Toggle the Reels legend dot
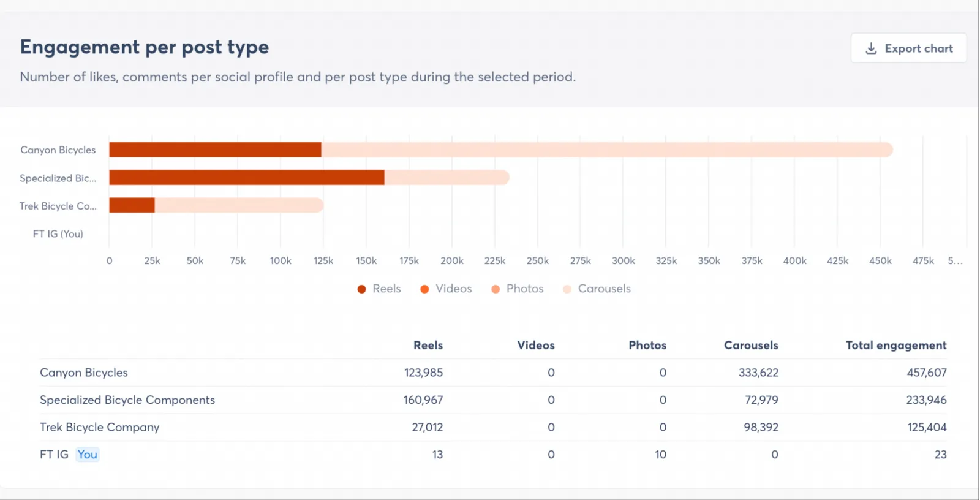This screenshot has height=500, width=980. pyautogui.click(x=362, y=289)
